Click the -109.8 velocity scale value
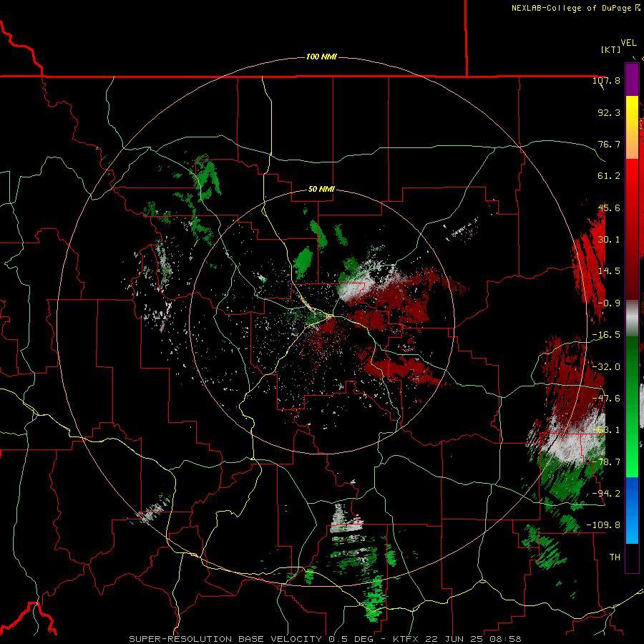This screenshot has height=644, width=644. (x=603, y=525)
